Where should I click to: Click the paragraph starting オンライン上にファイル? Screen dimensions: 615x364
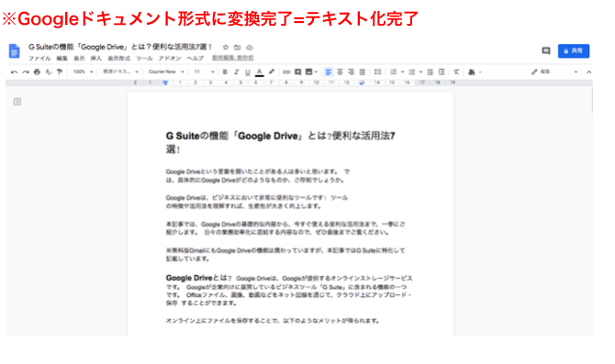click(x=273, y=321)
